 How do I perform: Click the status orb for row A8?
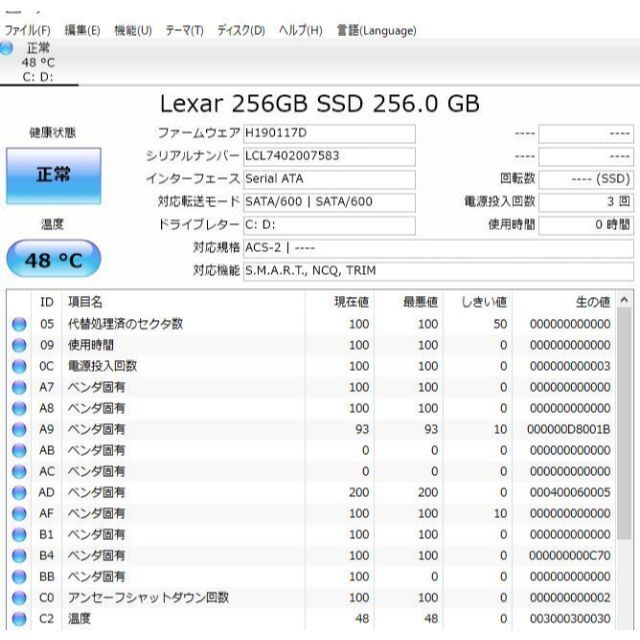click(19, 408)
